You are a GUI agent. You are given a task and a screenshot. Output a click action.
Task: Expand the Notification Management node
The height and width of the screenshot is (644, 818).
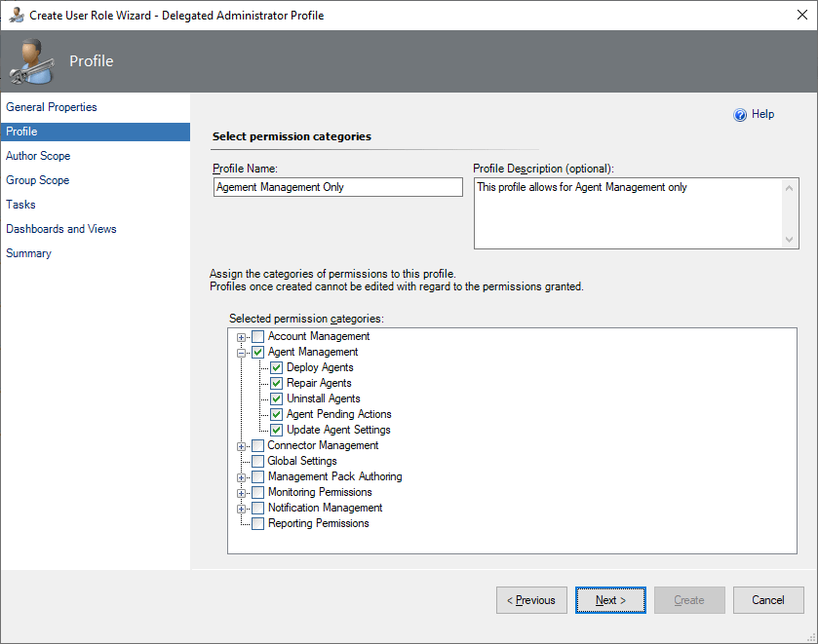tap(242, 509)
